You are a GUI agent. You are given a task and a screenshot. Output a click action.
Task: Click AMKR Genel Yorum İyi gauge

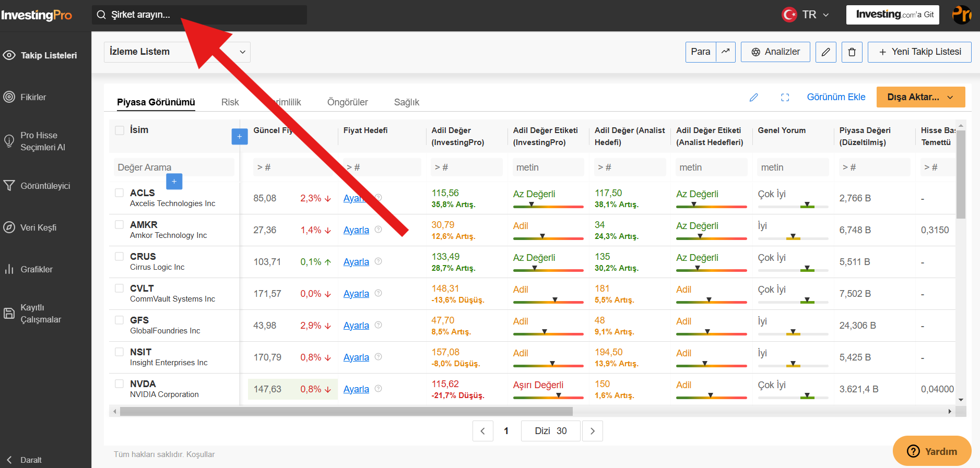pos(793,238)
